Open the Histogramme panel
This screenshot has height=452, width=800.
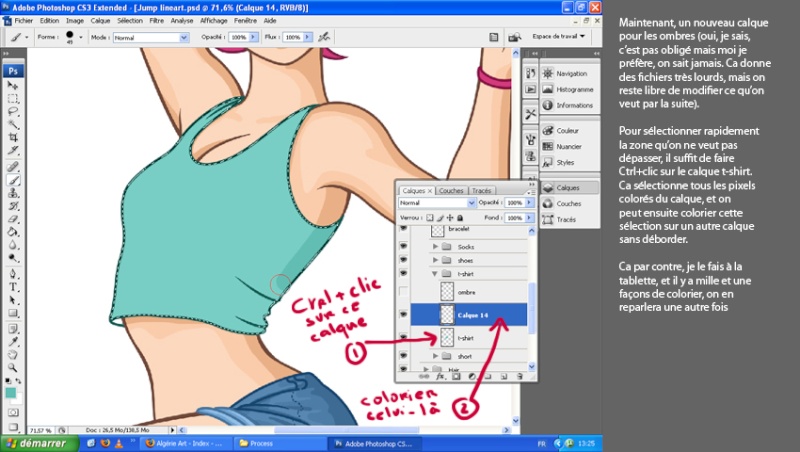point(569,89)
